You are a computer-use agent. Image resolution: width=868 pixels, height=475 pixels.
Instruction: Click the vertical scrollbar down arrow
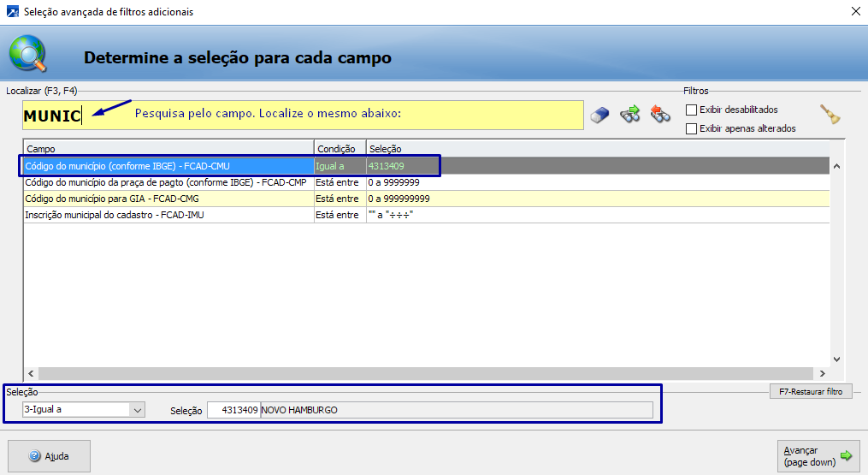836,359
